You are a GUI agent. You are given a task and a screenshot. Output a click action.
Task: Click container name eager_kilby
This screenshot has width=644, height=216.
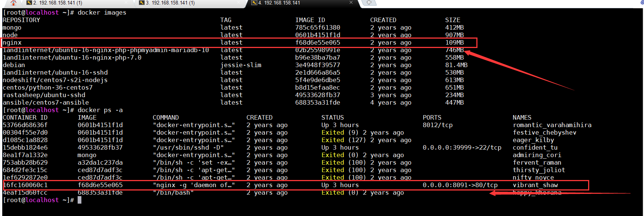[533, 140]
